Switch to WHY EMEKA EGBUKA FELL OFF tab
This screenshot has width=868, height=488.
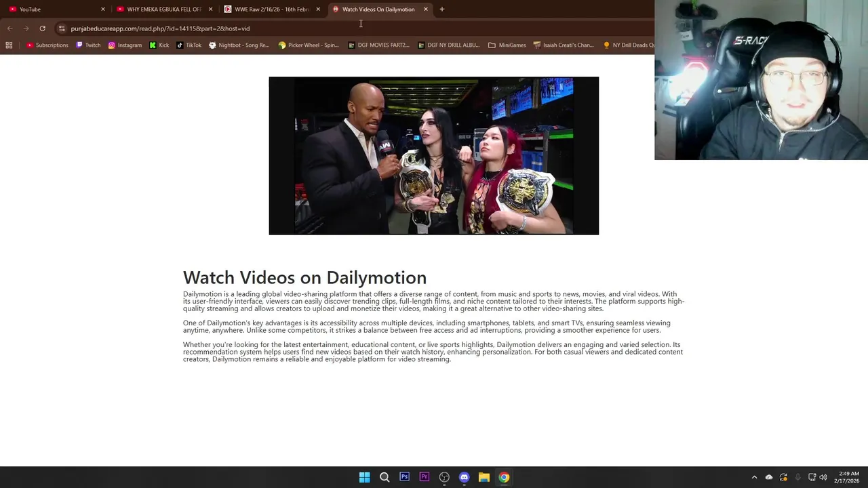[163, 9]
